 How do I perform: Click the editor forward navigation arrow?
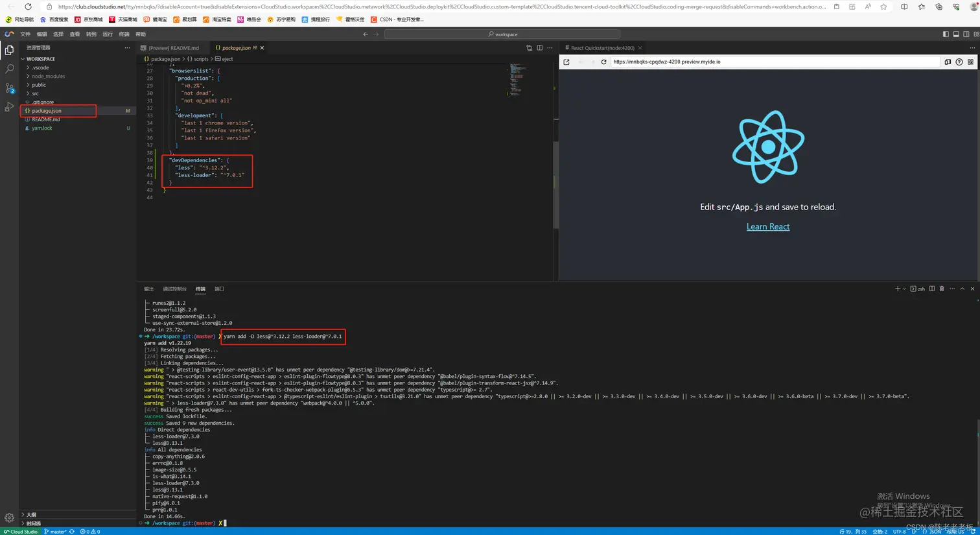click(x=375, y=34)
